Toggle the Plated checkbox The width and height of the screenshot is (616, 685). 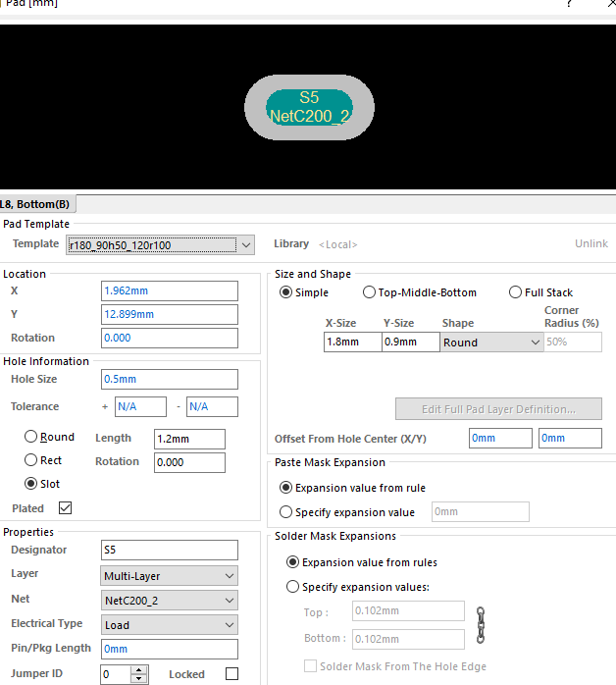click(65, 508)
